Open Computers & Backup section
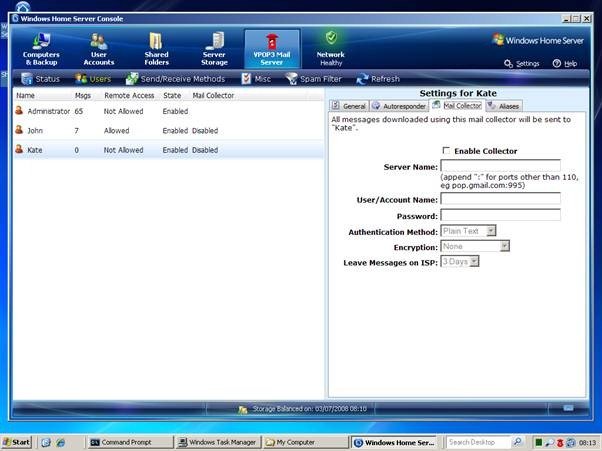The width and height of the screenshot is (602, 451). pos(41,50)
